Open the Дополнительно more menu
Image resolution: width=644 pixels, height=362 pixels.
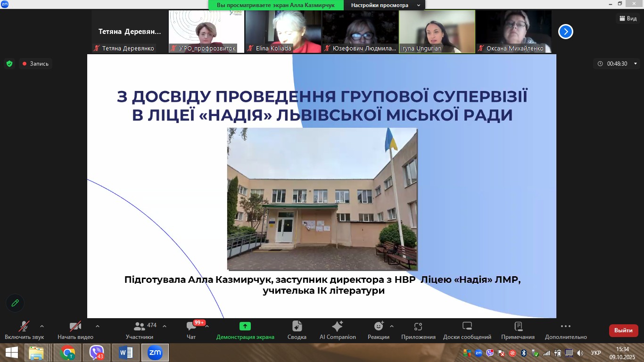[x=566, y=327]
